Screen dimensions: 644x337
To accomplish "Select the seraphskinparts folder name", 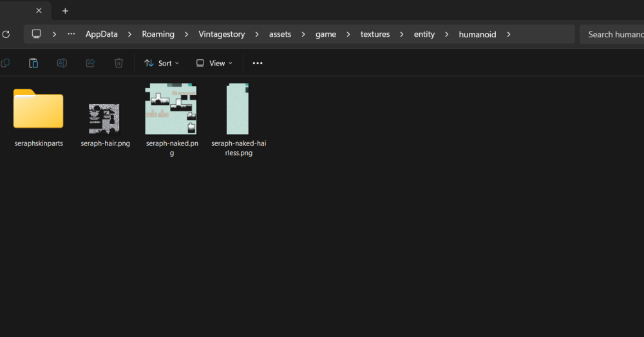I will [39, 143].
